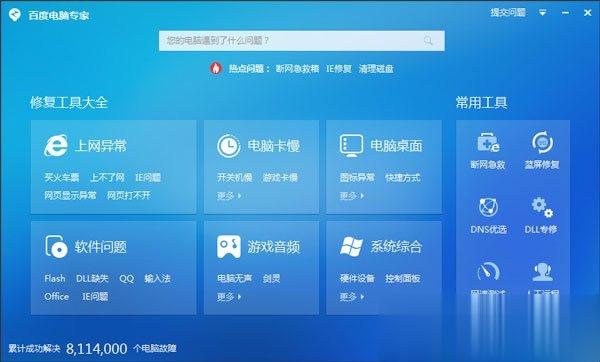Click the 剑灵 link
The image size is (600, 362).
(x=271, y=278)
